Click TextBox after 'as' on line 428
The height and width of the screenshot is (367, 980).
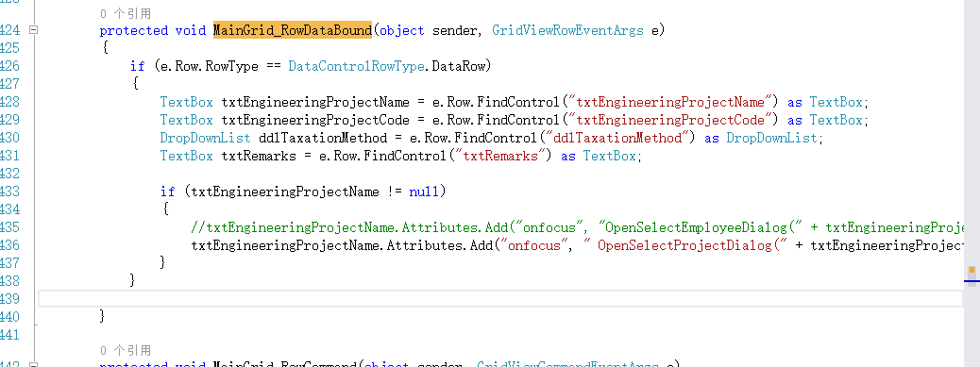coord(836,102)
